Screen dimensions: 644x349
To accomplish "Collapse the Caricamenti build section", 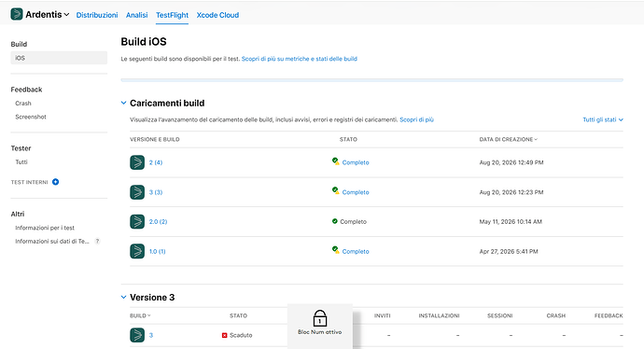I will [123, 103].
